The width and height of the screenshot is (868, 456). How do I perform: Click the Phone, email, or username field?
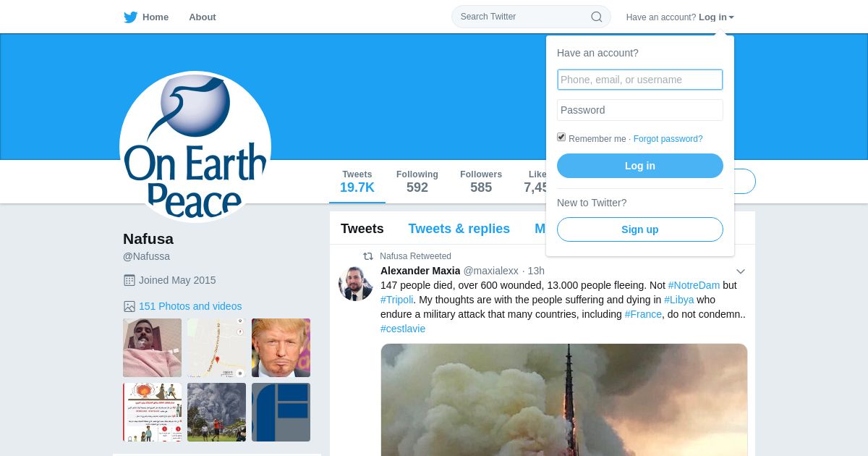(x=640, y=80)
